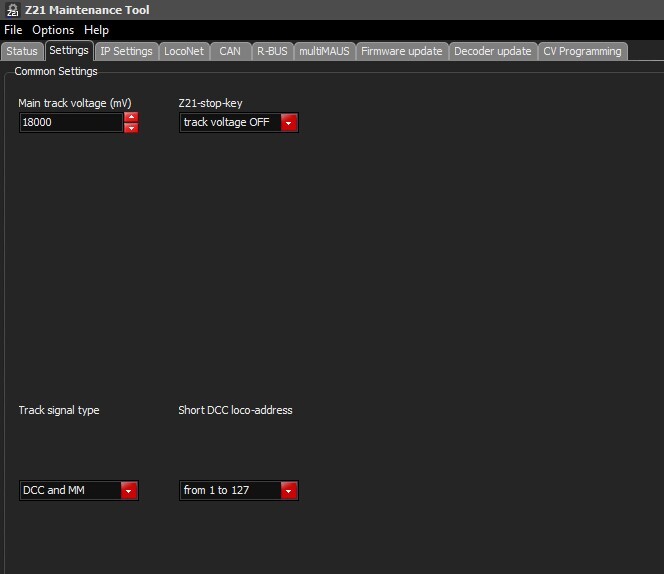Click the Main track voltage input field
Screen dimensions: 664x574
[71, 122]
